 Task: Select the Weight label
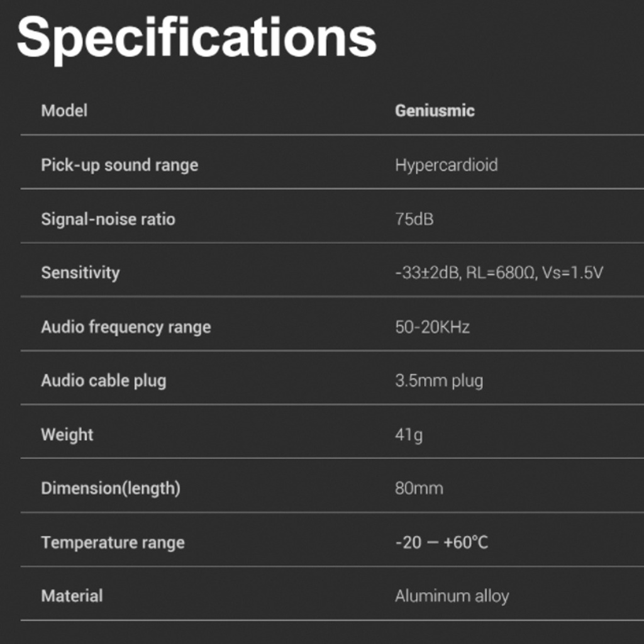tap(67, 435)
